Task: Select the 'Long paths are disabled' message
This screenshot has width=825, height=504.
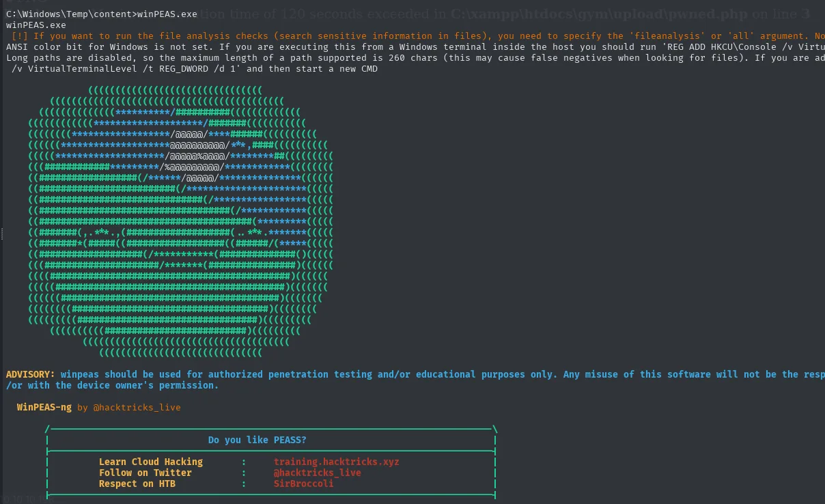Action: (x=415, y=58)
